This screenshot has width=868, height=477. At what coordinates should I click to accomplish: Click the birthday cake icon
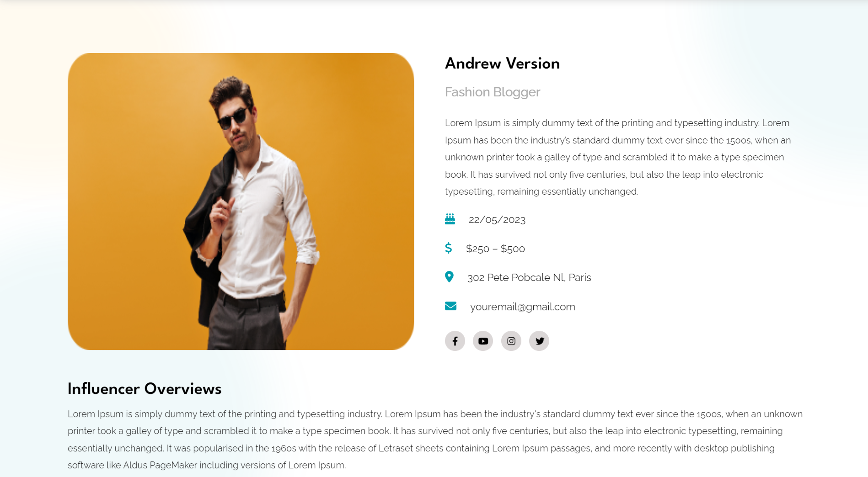tap(450, 219)
